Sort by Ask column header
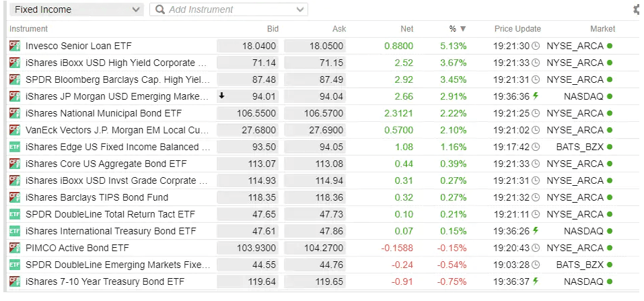The width and height of the screenshot is (644, 301). click(x=339, y=29)
